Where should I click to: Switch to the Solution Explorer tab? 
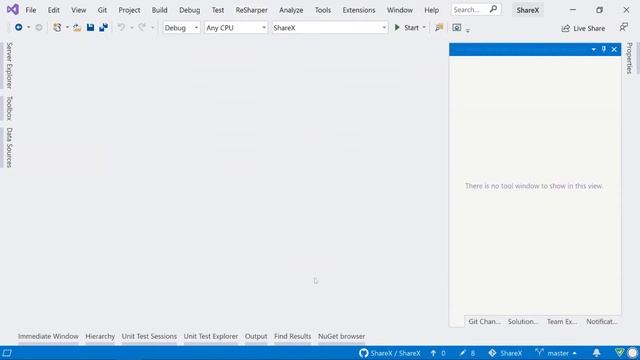[523, 321]
